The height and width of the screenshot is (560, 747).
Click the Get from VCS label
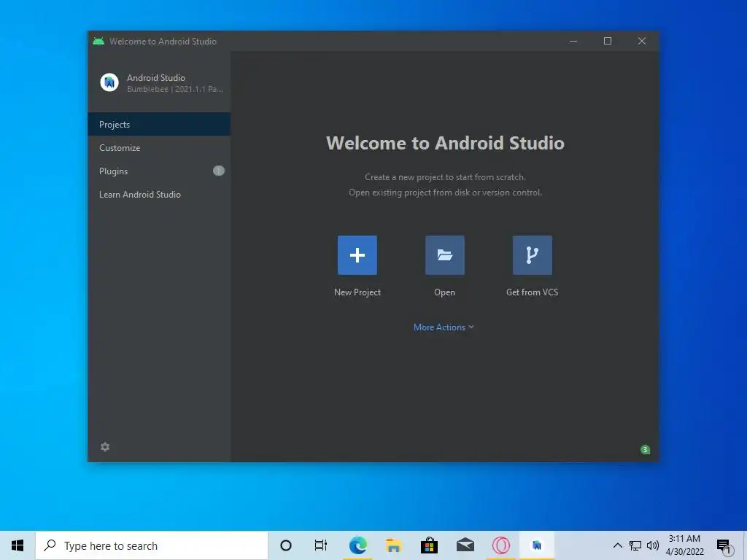532,292
